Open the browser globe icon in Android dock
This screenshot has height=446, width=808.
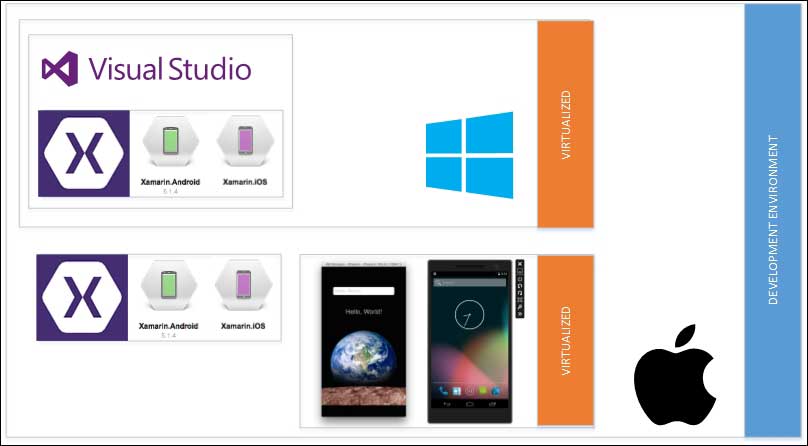(496, 391)
